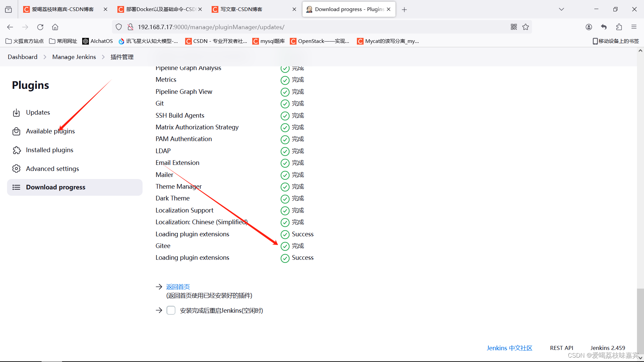Go back with browser back arrow
Screen dimensions: 644x362
pos(10,27)
